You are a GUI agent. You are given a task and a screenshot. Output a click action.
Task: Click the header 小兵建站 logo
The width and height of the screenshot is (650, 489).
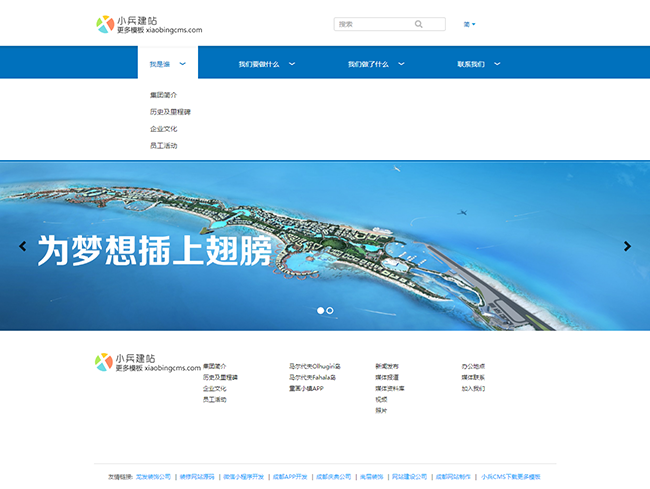point(149,24)
